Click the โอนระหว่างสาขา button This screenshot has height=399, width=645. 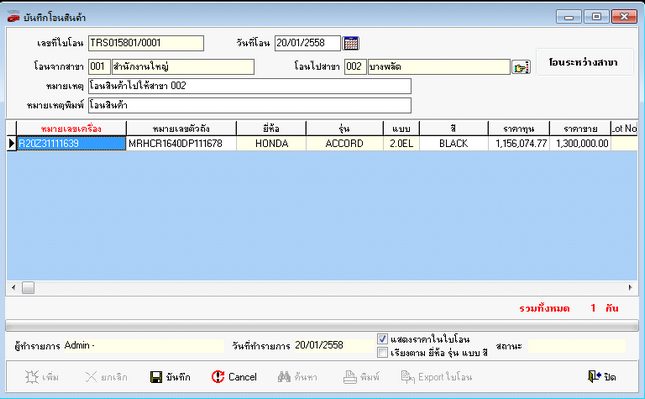tap(584, 62)
